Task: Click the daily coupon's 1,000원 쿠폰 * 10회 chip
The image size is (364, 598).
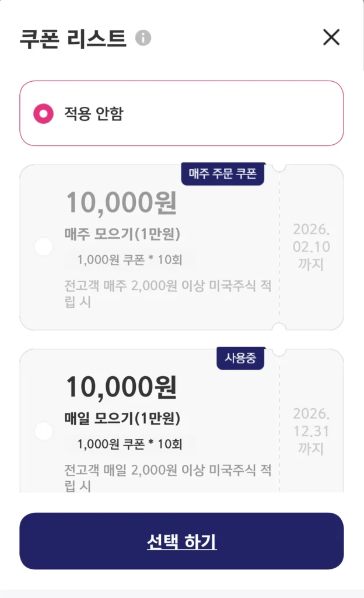Action: click(129, 444)
